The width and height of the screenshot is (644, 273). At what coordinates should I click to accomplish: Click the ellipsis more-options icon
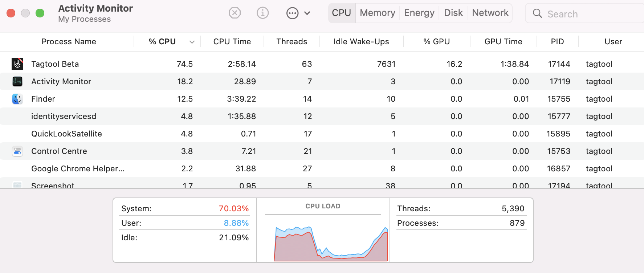[x=292, y=13]
